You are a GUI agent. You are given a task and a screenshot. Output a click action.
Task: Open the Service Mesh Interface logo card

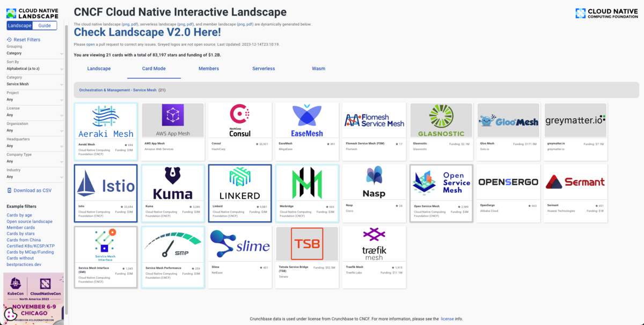click(105, 257)
